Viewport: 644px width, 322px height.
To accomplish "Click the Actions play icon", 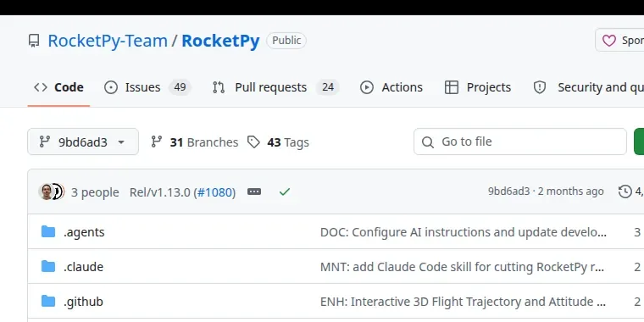I will [367, 87].
